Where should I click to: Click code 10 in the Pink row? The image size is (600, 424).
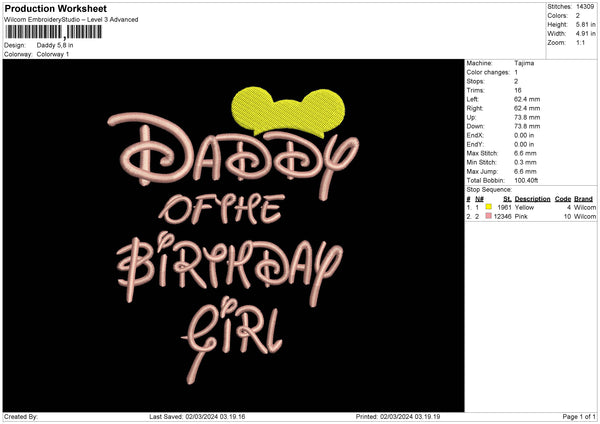point(567,217)
